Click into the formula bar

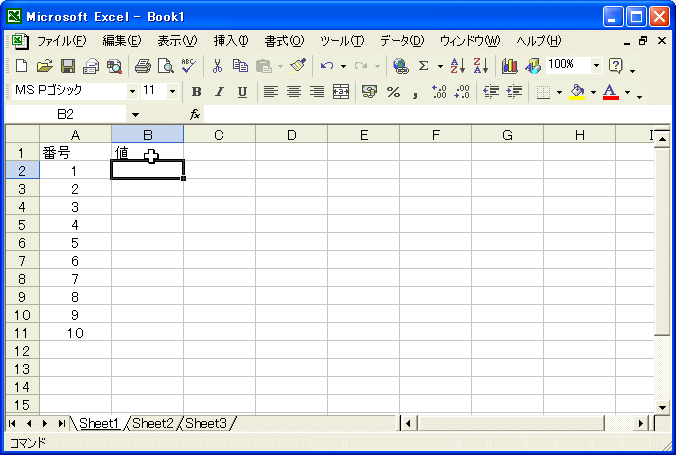436,114
